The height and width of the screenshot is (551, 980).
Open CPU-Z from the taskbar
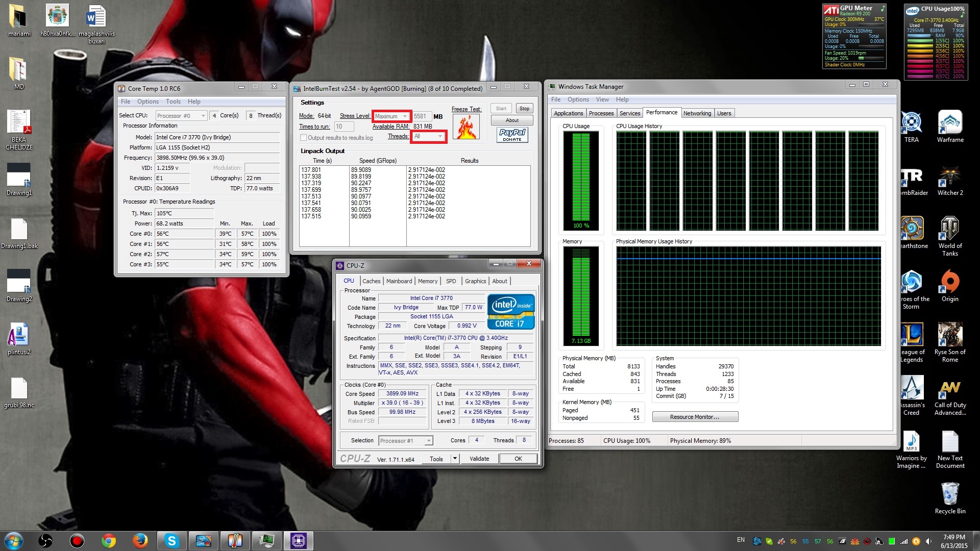click(299, 540)
